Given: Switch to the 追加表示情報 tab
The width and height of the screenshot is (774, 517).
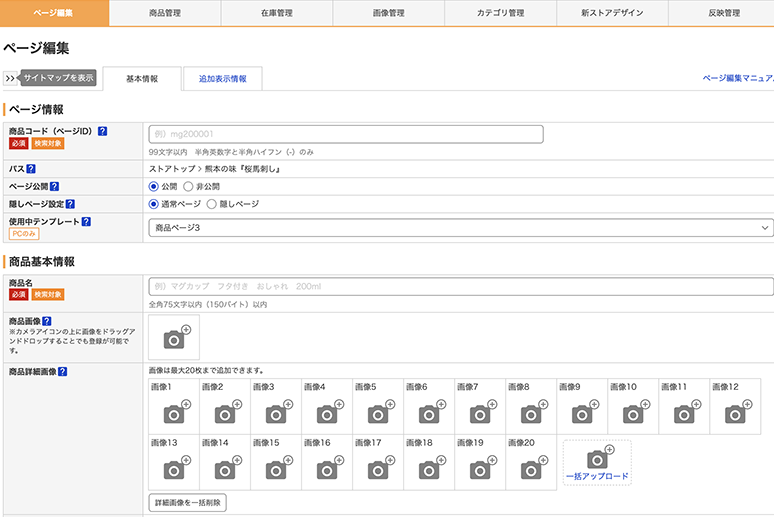Looking at the screenshot, I should [222, 79].
